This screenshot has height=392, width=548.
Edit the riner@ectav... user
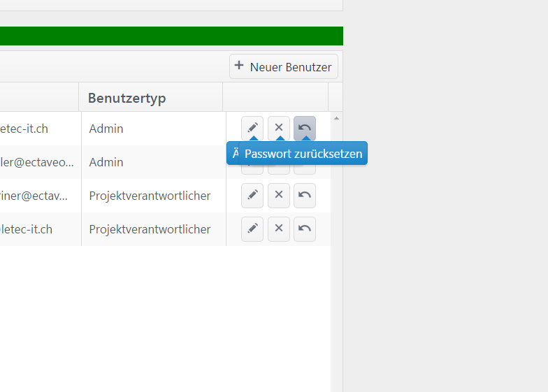coord(252,195)
